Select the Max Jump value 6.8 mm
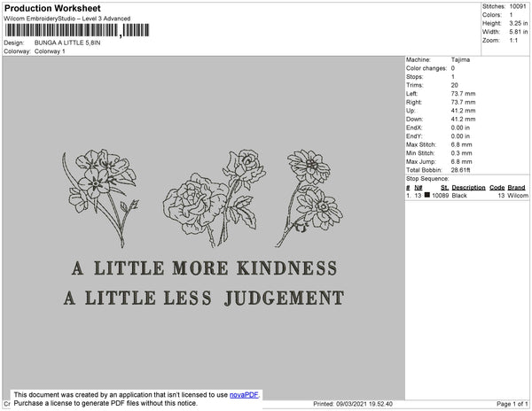This screenshot has height=411, width=532. (x=461, y=161)
